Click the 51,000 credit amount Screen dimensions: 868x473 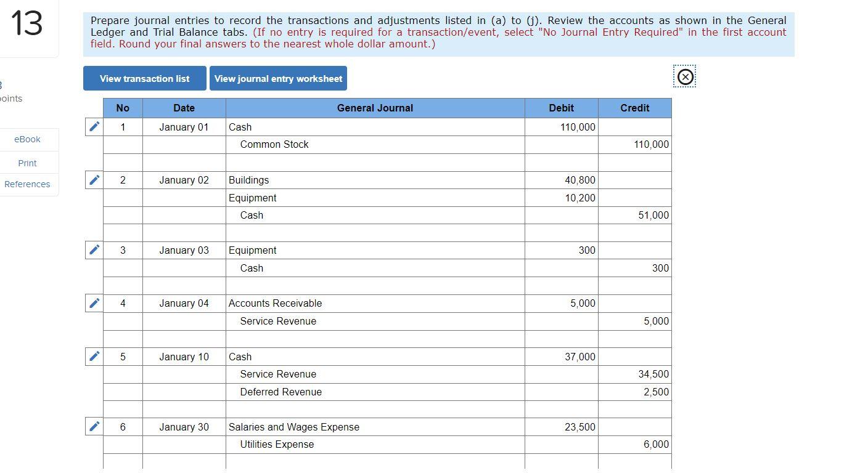point(635,215)
